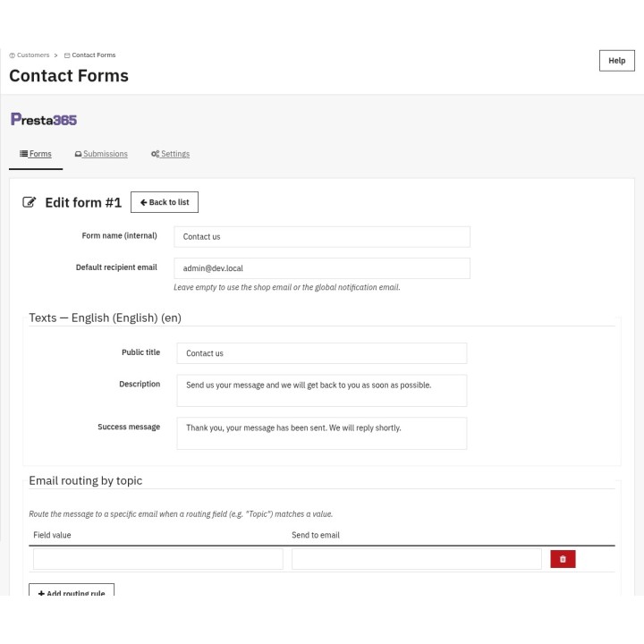
Task: Click the edit pencil icon beside Edit form #1
Action: 30,202
